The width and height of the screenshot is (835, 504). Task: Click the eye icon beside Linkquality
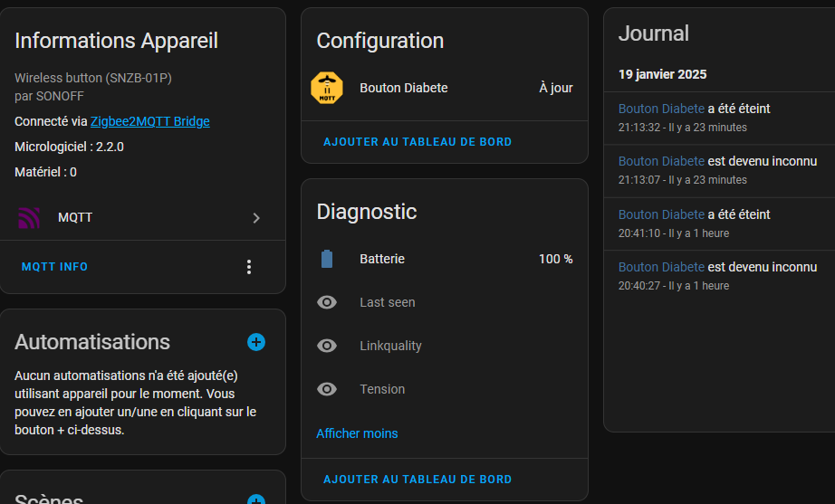[x=326, y=346]
